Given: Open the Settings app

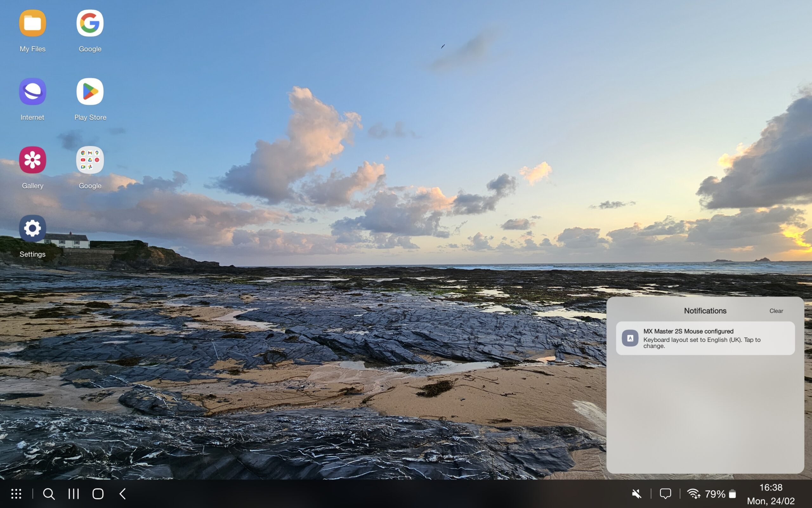Looking at the screenshot, I should tap(32, 228).
